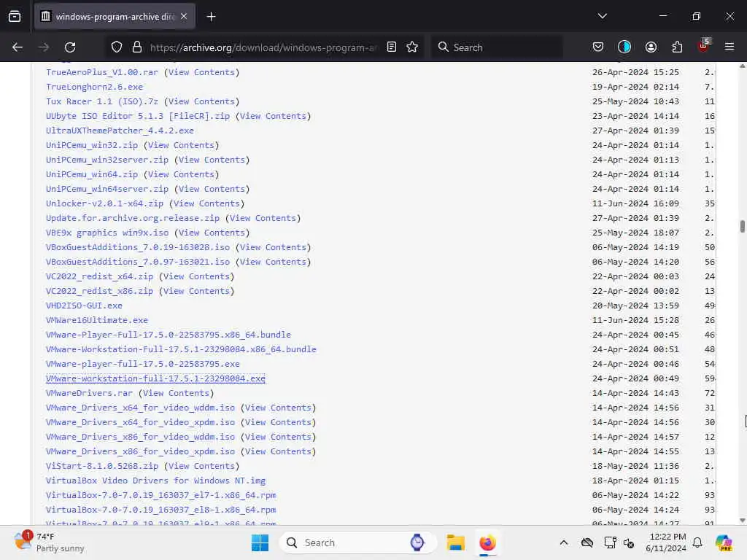Download VirtualBox Video Drivers for Windows NT.img
747x560 pixels.
click(155, 481)
